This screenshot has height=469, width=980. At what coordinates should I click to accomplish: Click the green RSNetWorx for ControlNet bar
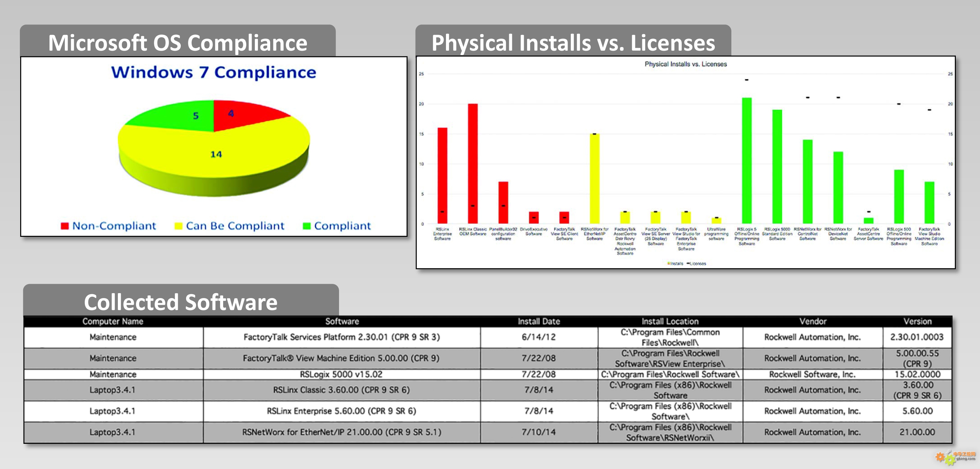pos(807,182)
